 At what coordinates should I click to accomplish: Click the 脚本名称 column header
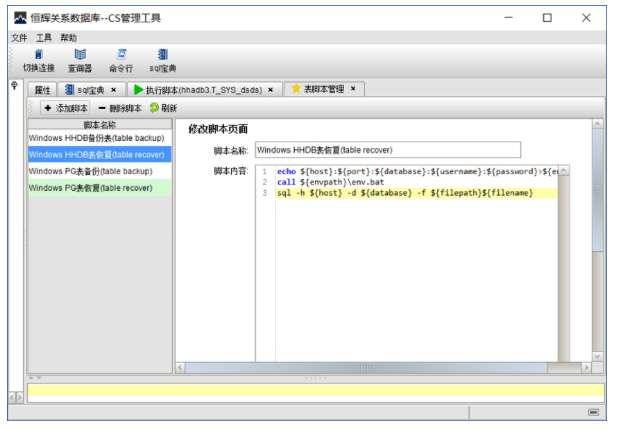100,125
